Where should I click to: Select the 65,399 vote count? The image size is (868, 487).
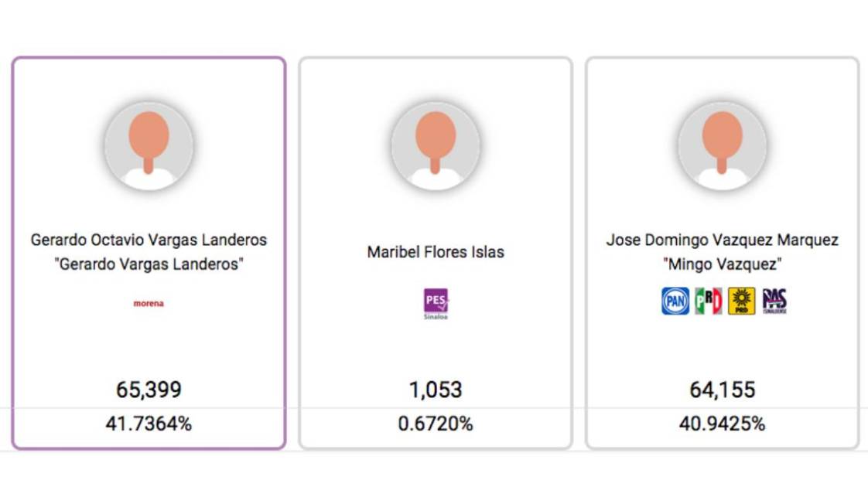149,389
